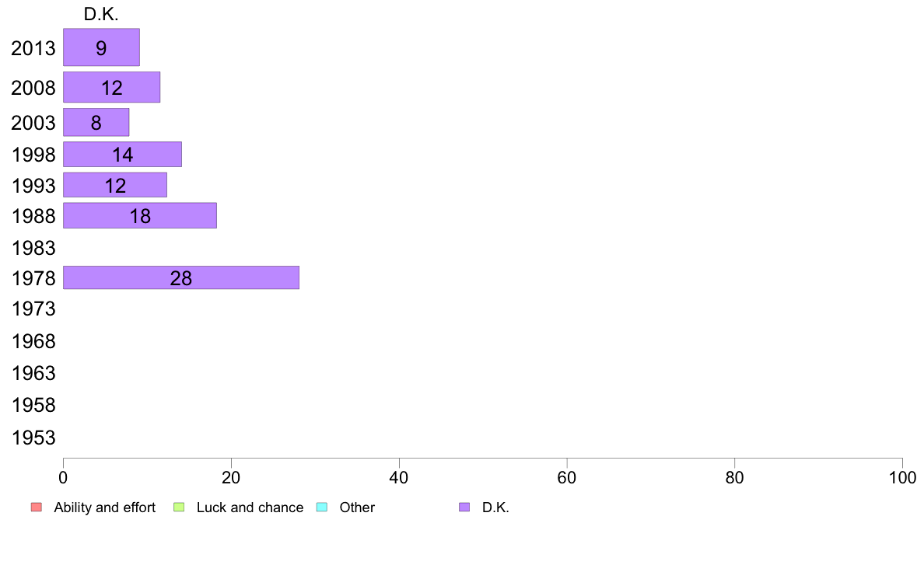Viewport: 924px width, 572px height.
Task: Click the 1968 year axis label
Action: tap(33, 341)
